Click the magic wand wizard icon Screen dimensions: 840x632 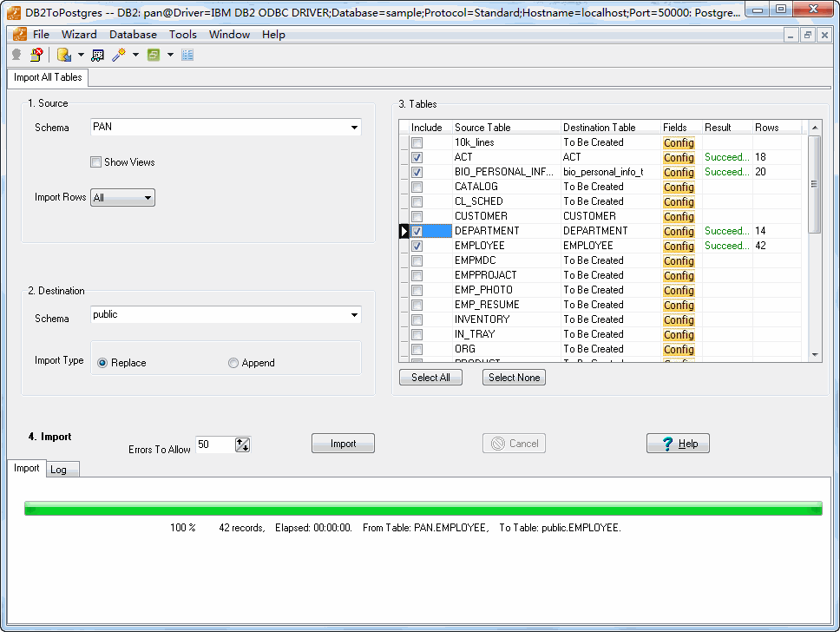pos(119,55)
